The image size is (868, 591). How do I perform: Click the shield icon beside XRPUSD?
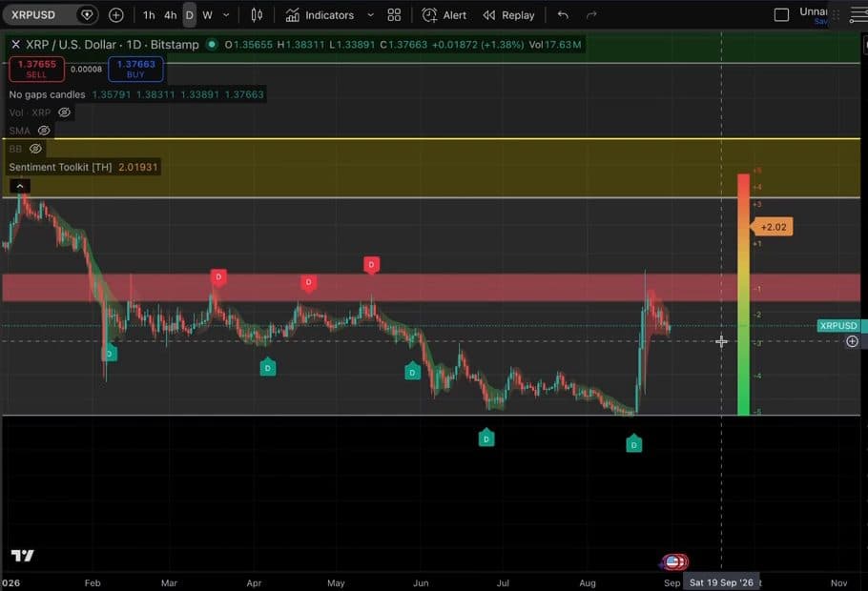click(x=87, y=15)
